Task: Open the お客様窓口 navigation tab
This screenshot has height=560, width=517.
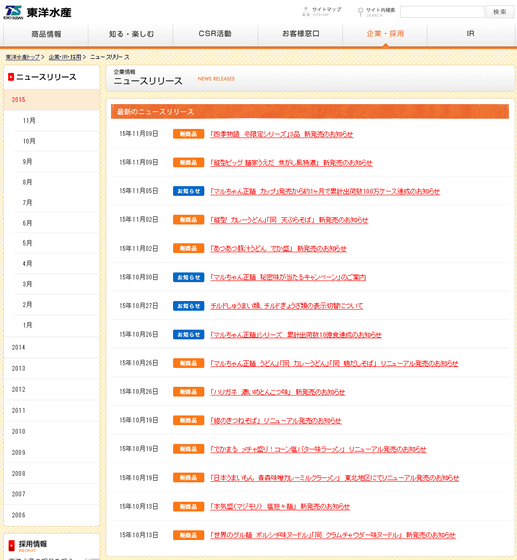Action: click(x=300, y=34)
